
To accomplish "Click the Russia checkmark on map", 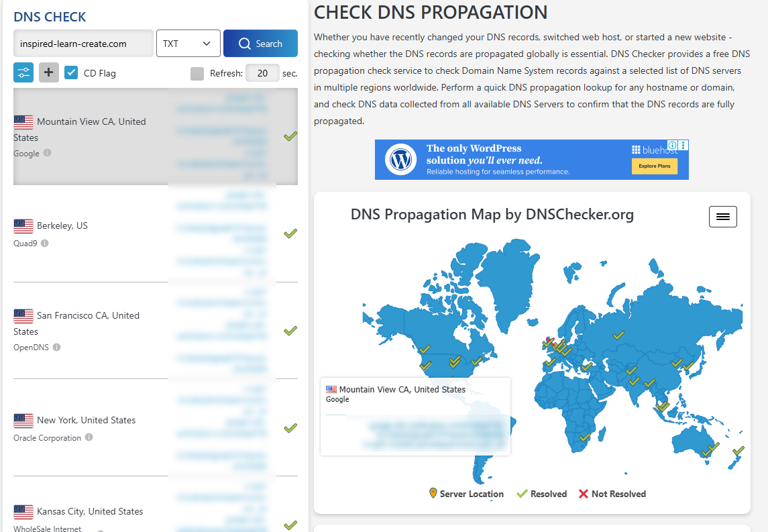I will pyautogui.click(x=618, y=335).
